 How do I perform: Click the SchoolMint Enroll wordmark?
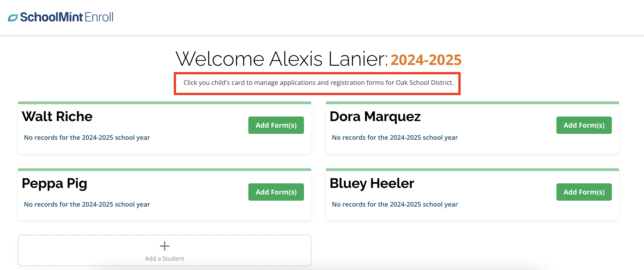pyautogui.click(x=67, y=17)
